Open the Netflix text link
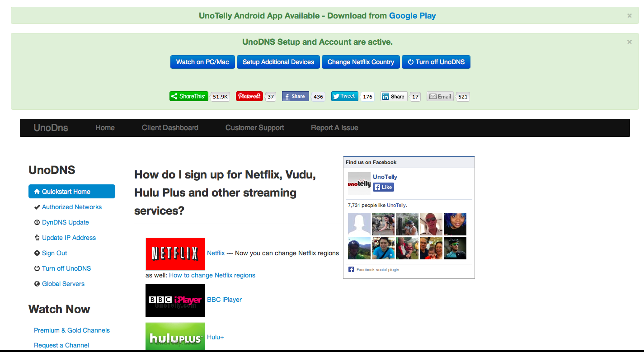The height and width of the screenshot is (352, 644). tap(216, 253)
